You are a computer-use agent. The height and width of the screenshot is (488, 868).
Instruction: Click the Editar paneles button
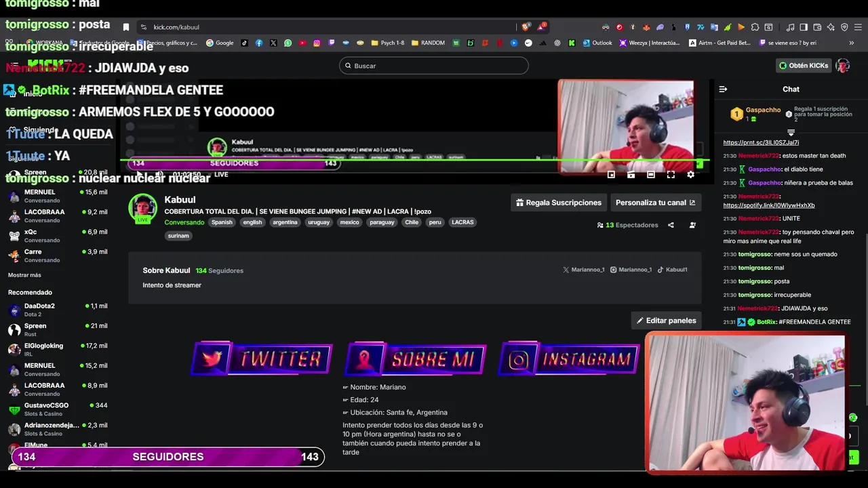pyautogui.click(x=666, y=321)
